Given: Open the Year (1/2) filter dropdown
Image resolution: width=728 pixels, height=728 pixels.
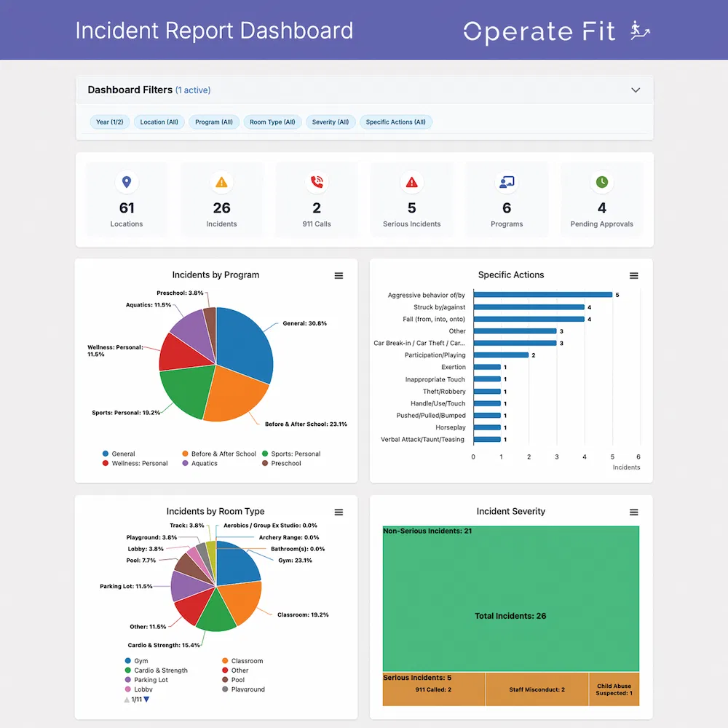Looking at the screenshot, I should coord(109,122).
